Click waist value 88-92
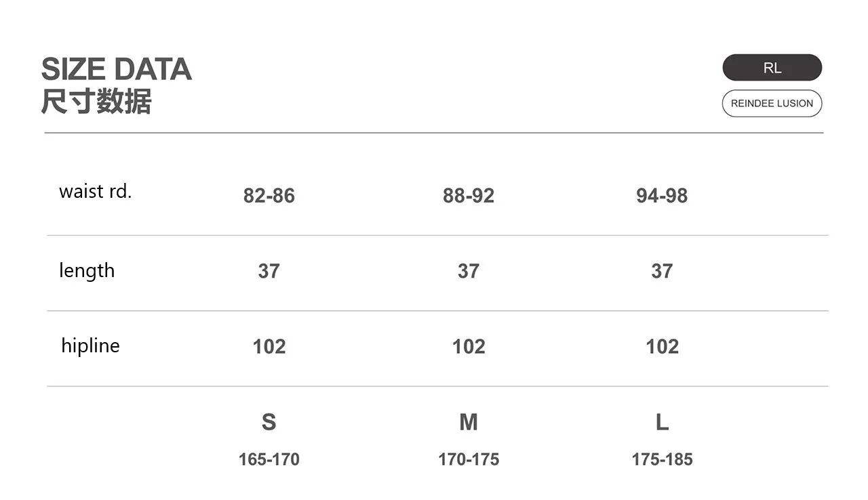Image resolution: width=868 pixels, height=500 pixels. 469,196
